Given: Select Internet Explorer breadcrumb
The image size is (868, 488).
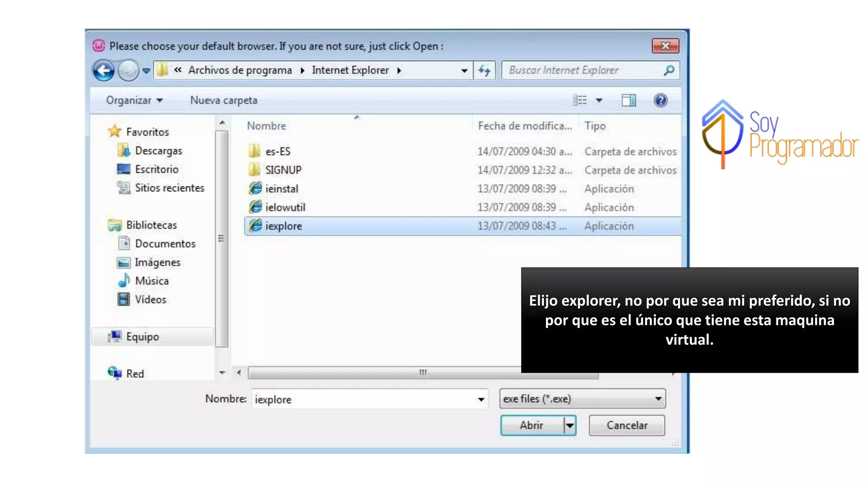Looking at the screenshot, I should point(350,70).
